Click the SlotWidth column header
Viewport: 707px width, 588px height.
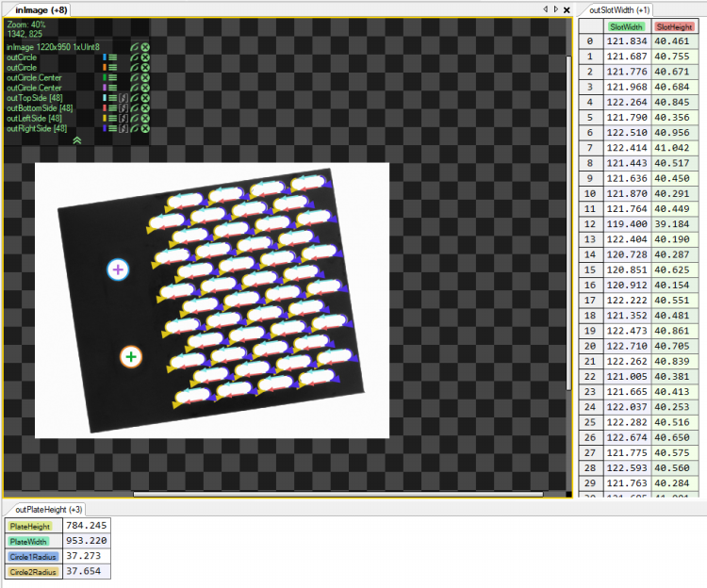626,27
